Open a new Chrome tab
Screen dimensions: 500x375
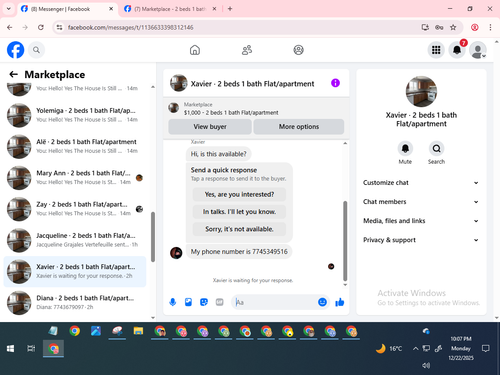coord(230,9)
